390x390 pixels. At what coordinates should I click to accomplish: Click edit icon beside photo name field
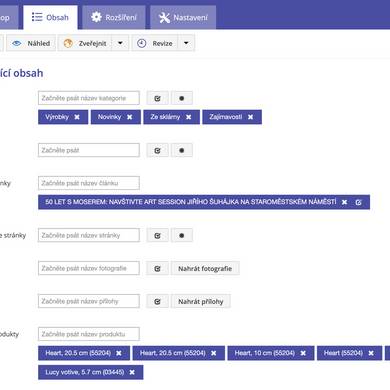pyautogui.click(x=158, y=268)
